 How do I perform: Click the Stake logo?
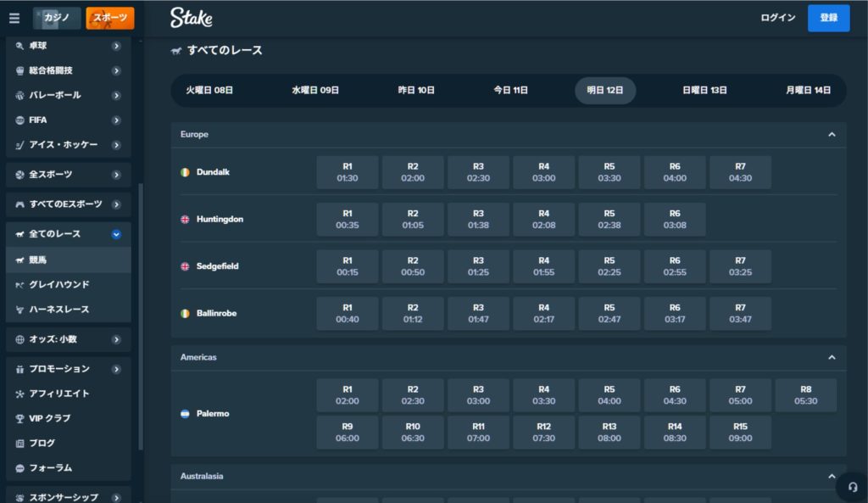click(x=191, y=18)
